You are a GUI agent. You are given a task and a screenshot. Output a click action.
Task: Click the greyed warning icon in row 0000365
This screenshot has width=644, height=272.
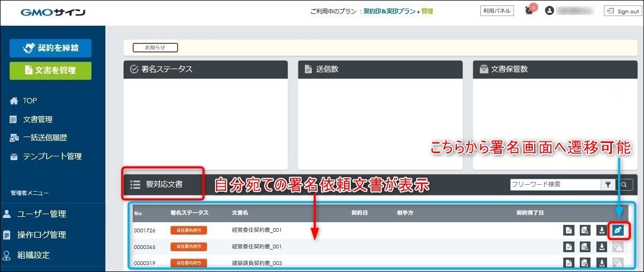pos(618,247)
